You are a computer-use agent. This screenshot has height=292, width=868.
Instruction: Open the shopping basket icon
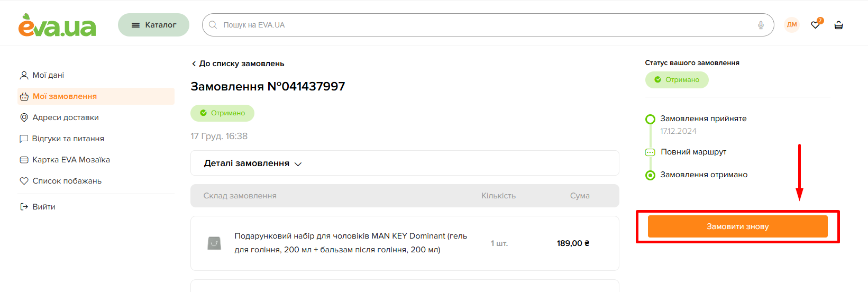click(x=838, y=25)
